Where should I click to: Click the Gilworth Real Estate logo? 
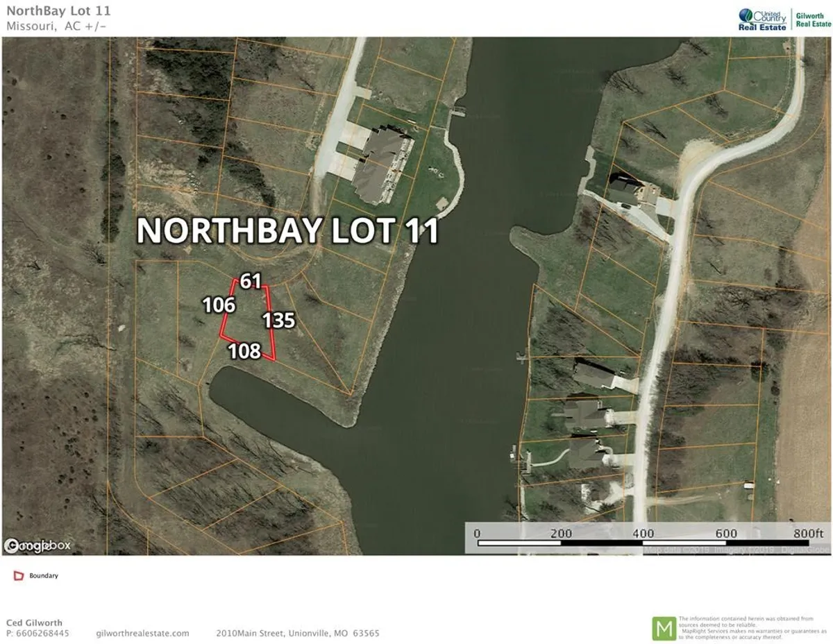tap(813, 19)
